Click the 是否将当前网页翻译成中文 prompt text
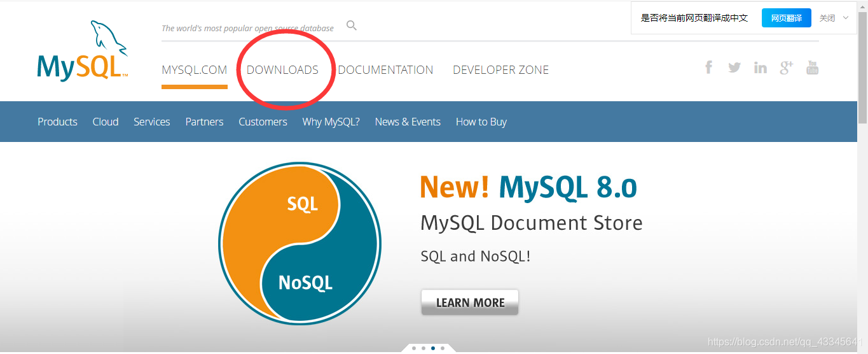868x354 pixels. pos(694,18)
